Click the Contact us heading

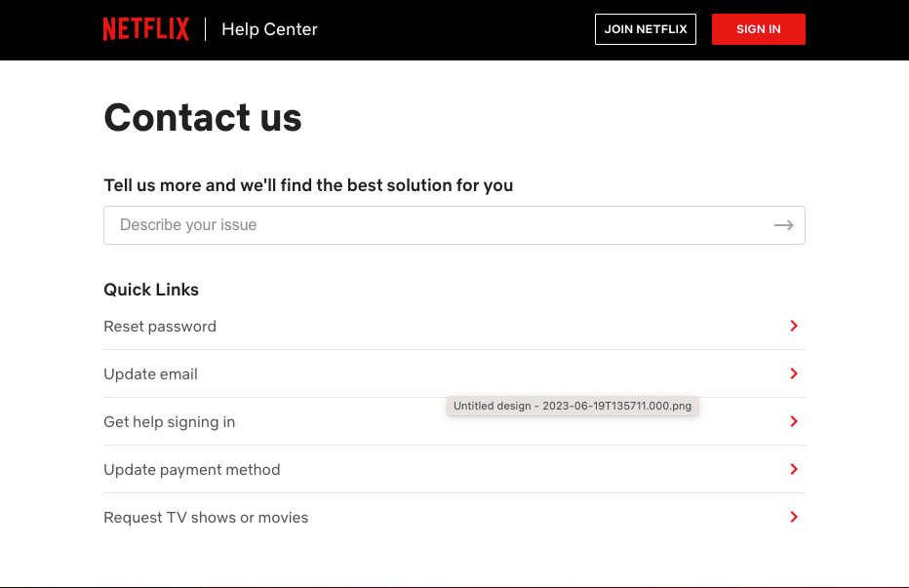pos(203,117)
